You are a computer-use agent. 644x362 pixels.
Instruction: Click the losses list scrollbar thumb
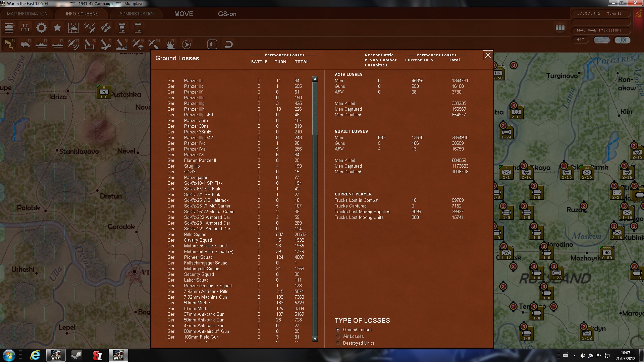(x=315, y=108)
